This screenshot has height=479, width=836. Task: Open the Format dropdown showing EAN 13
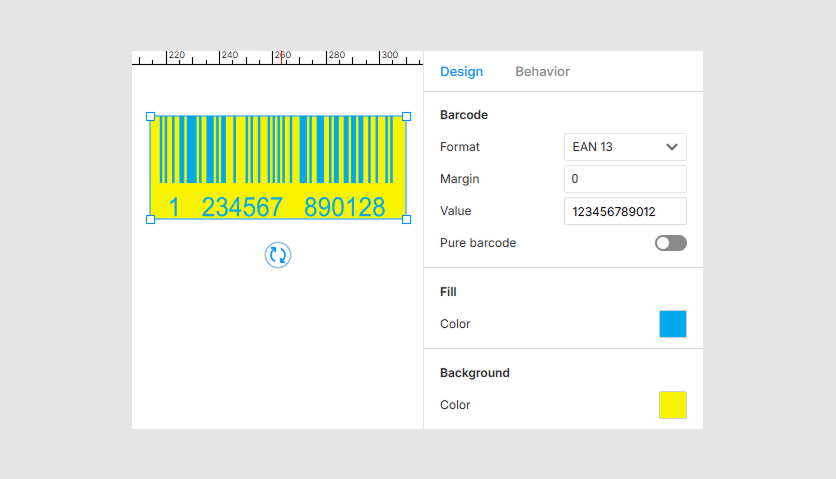(x=625, y=147)
